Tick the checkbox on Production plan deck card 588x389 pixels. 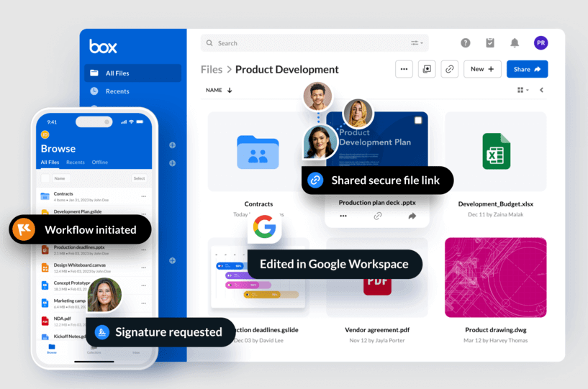tap(418, 120)
